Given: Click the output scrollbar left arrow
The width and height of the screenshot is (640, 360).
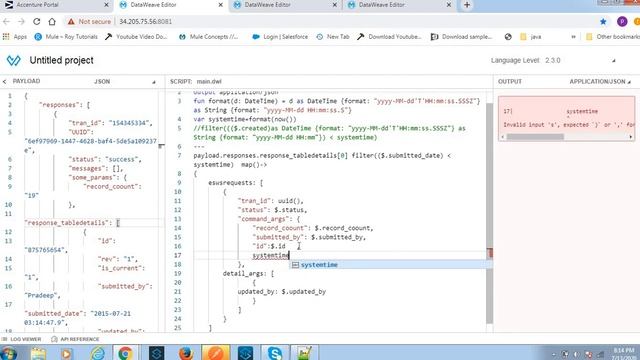Looking at the screenshot, I should [x=503, y=137].
